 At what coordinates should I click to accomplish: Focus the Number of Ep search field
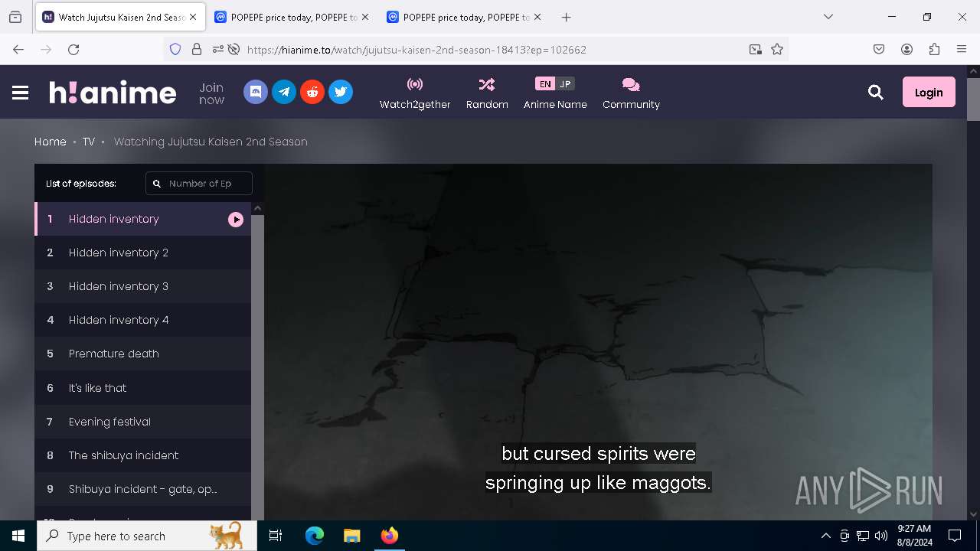tap(199, 184)
